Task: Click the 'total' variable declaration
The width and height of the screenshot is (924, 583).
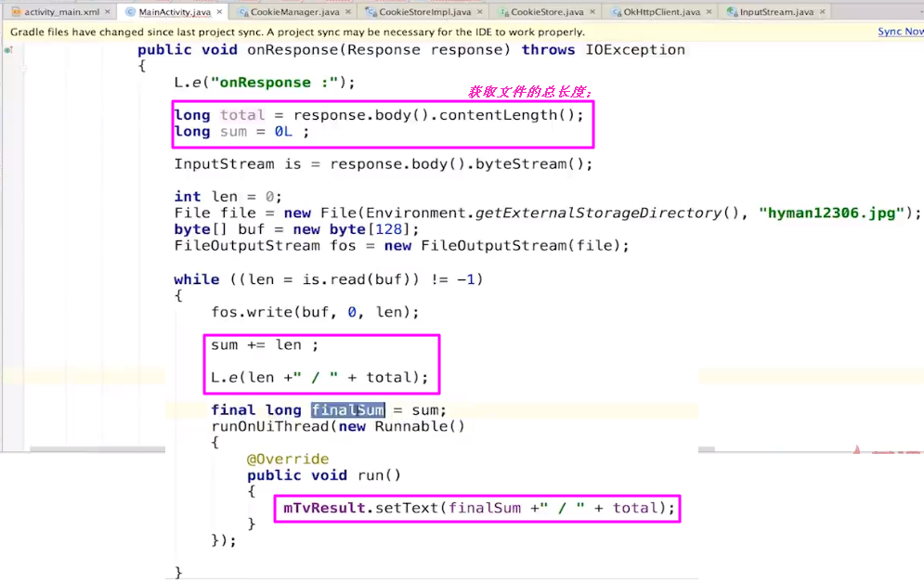Action: (x=242, y=115)
